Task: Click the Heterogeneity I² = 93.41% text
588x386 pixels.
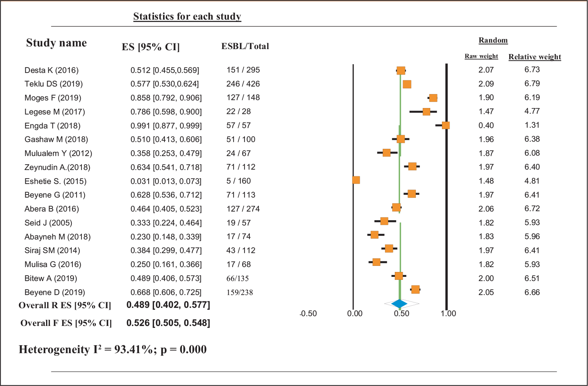Action: coord(112,349)
